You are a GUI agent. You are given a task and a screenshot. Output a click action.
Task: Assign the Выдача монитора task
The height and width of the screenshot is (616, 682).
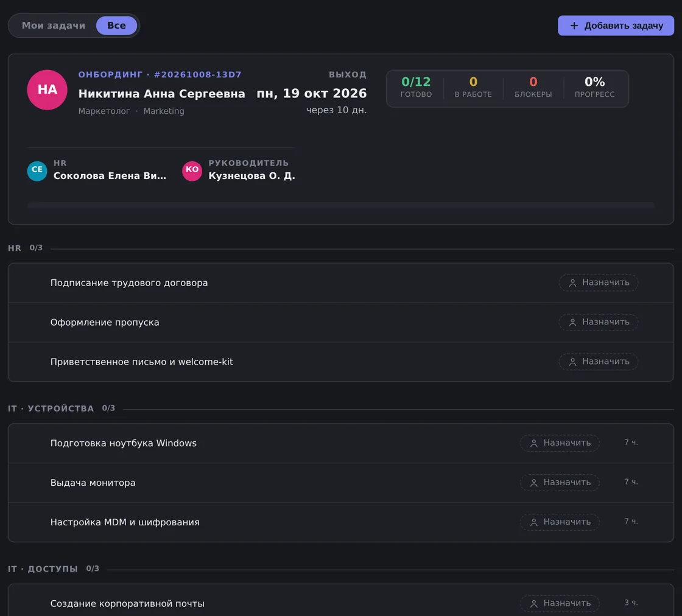click(x=560, y=483)
